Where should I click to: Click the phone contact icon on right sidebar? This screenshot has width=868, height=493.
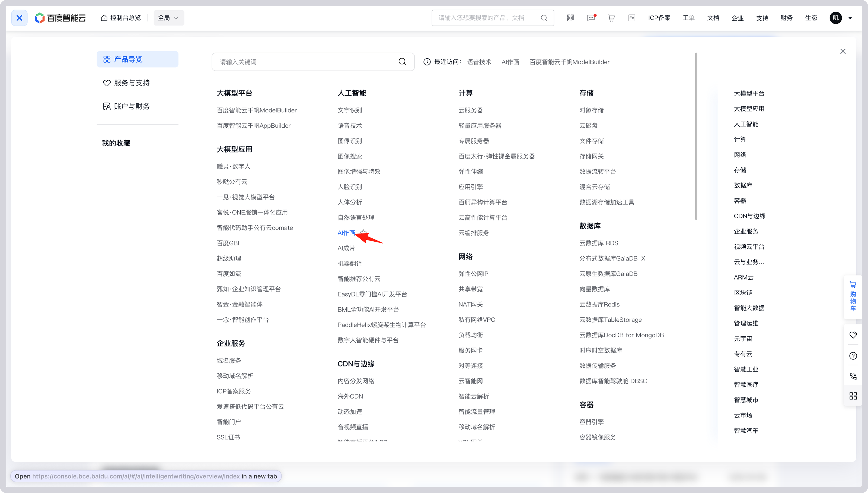point(853,376)
